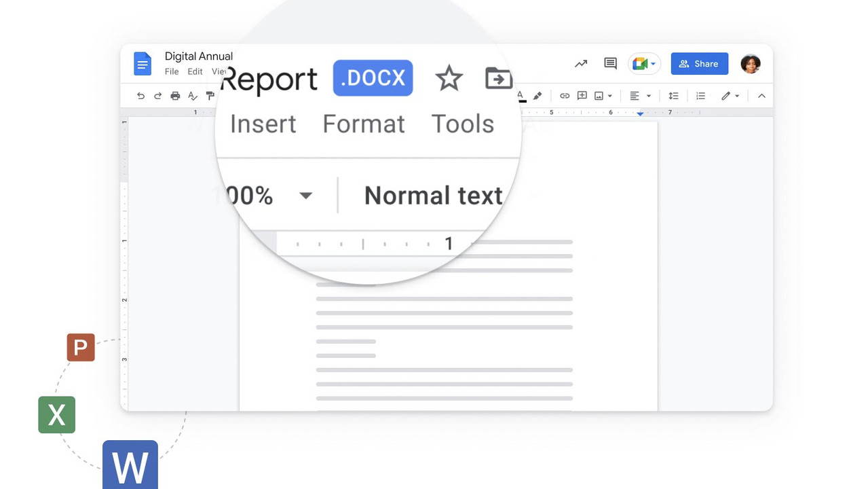The width and height of the screenshot is (868, 489).
Task: Open the Format menu
Action: point(364,124)
